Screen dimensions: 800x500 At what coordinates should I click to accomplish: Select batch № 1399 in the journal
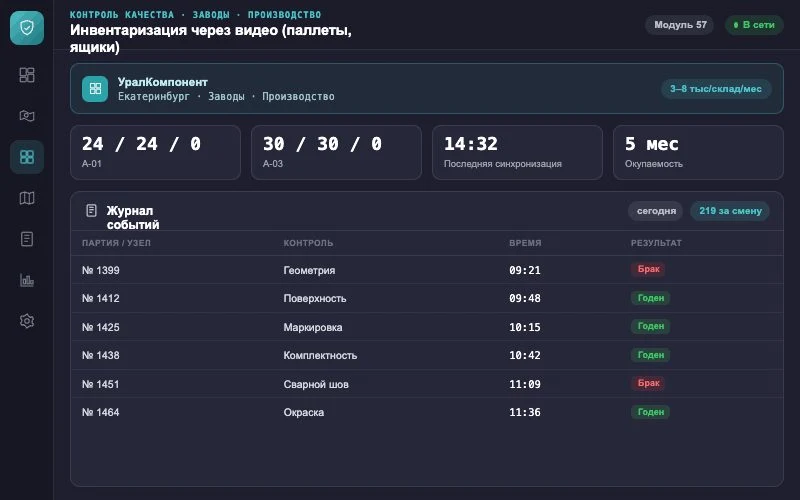point(101,270)
